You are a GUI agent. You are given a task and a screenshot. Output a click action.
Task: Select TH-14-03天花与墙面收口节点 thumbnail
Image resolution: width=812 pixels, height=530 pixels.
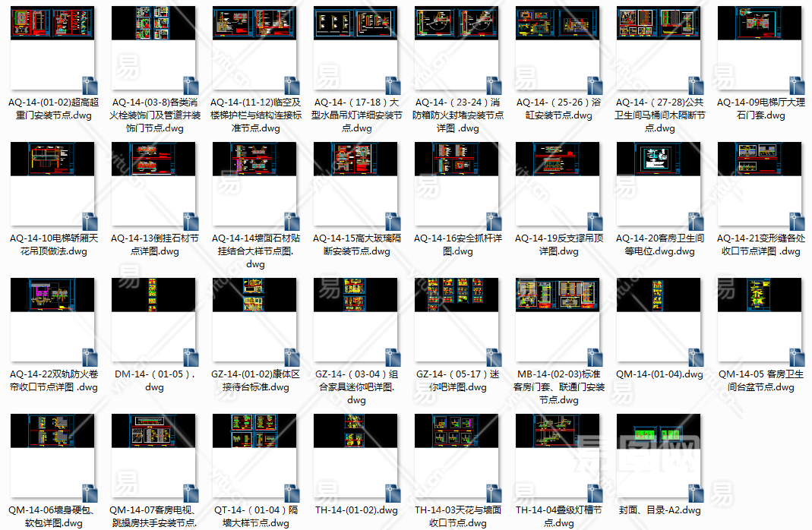coord(457,456)
